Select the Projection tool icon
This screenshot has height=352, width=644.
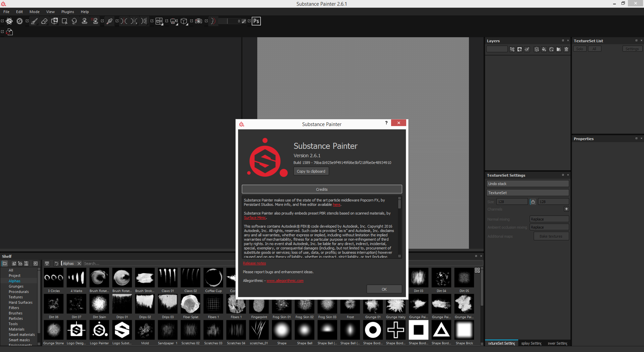[x=54, y=21]
